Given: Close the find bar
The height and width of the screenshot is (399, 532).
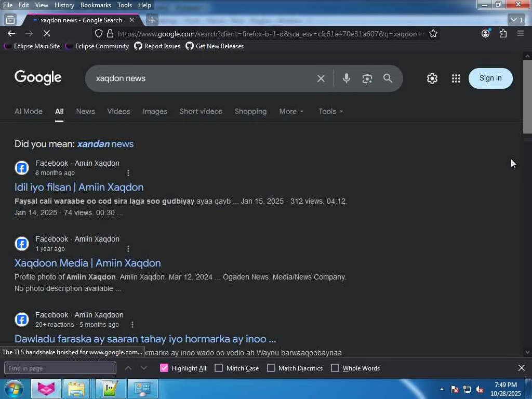Looking at the screenshot, I should click(522, 368).
